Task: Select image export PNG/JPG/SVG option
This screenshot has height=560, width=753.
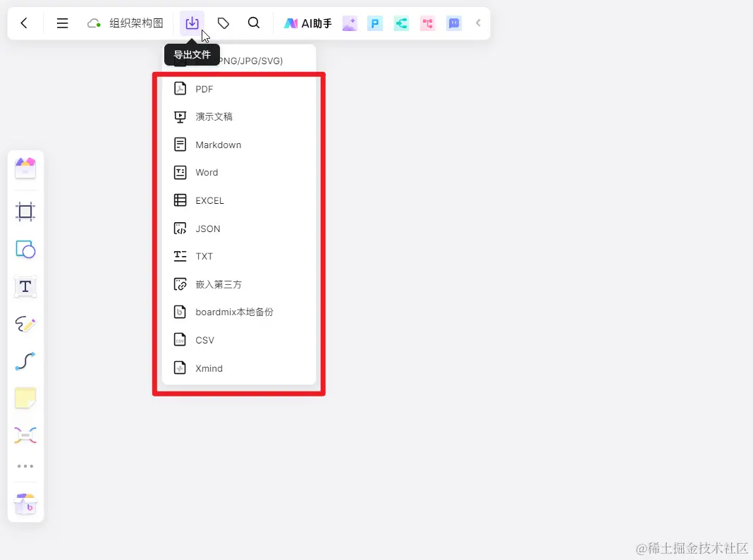Action: coord(239,61)
